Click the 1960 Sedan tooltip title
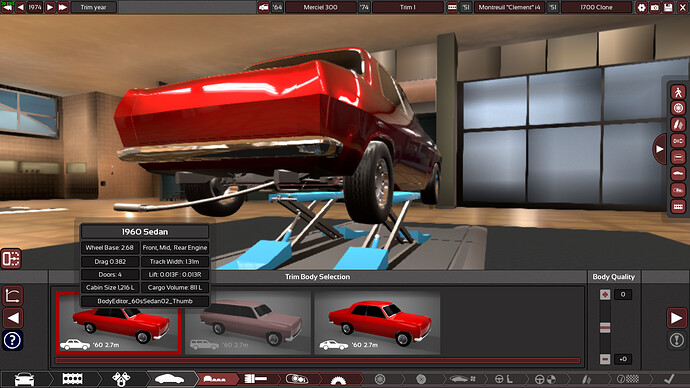The height and width of the screenshot is (388, 690). tap(145, 232)
